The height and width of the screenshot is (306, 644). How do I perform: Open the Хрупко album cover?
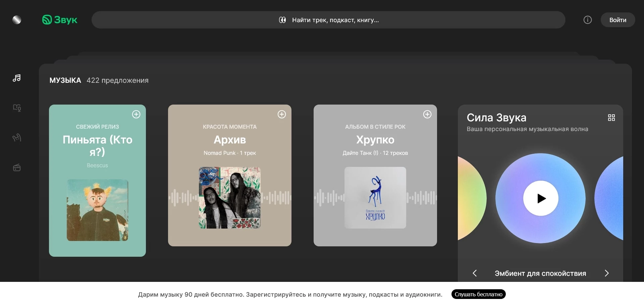tap(375, 198)
